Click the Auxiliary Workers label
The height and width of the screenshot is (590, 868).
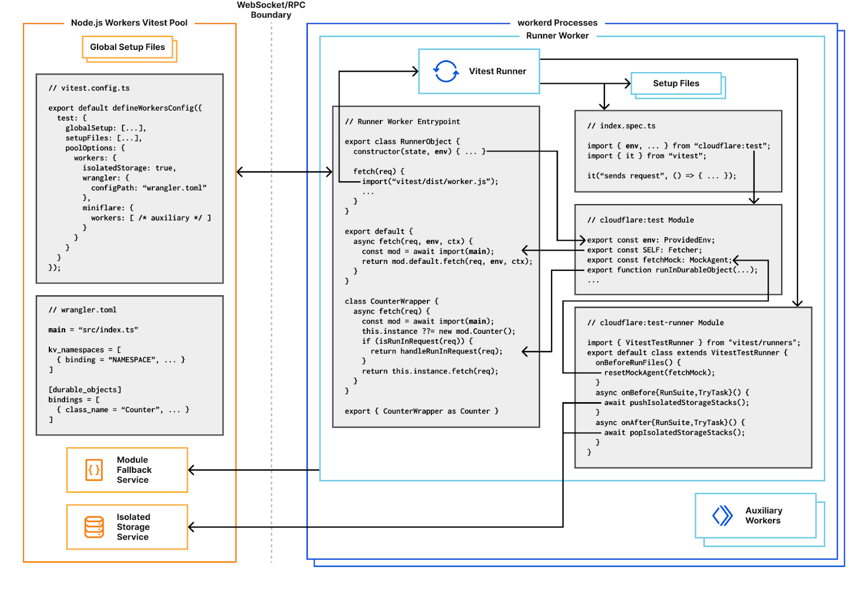coord(763,516)
